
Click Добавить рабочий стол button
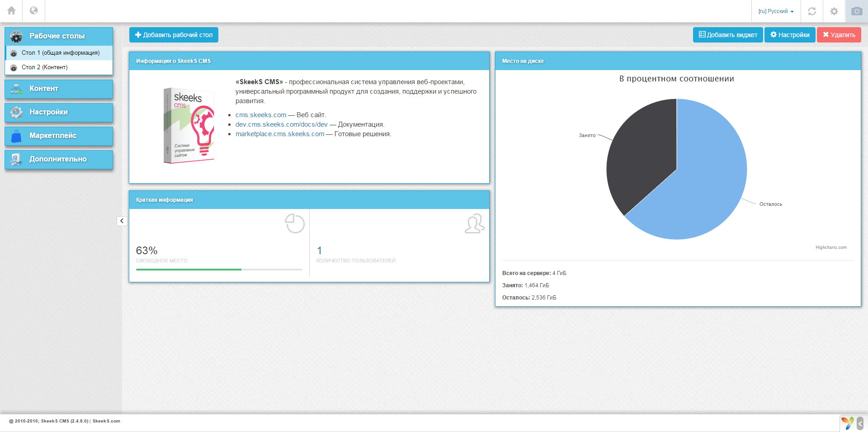[174, 35]
